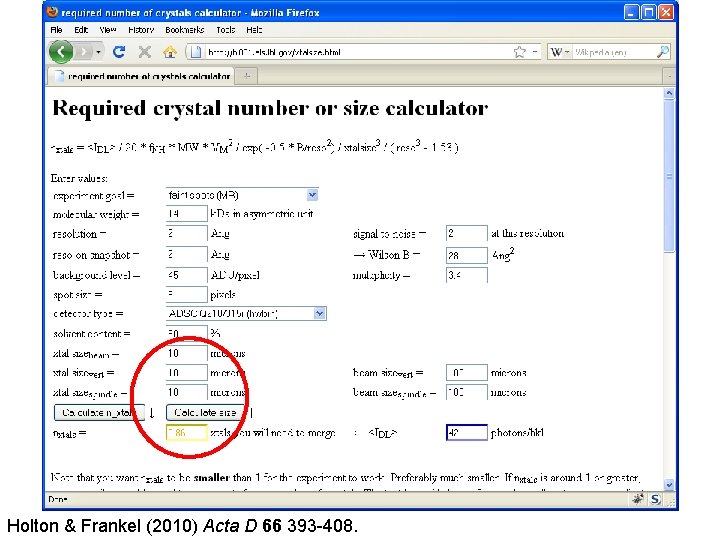Click the Wikipedia search engine icon

point(556,52)
